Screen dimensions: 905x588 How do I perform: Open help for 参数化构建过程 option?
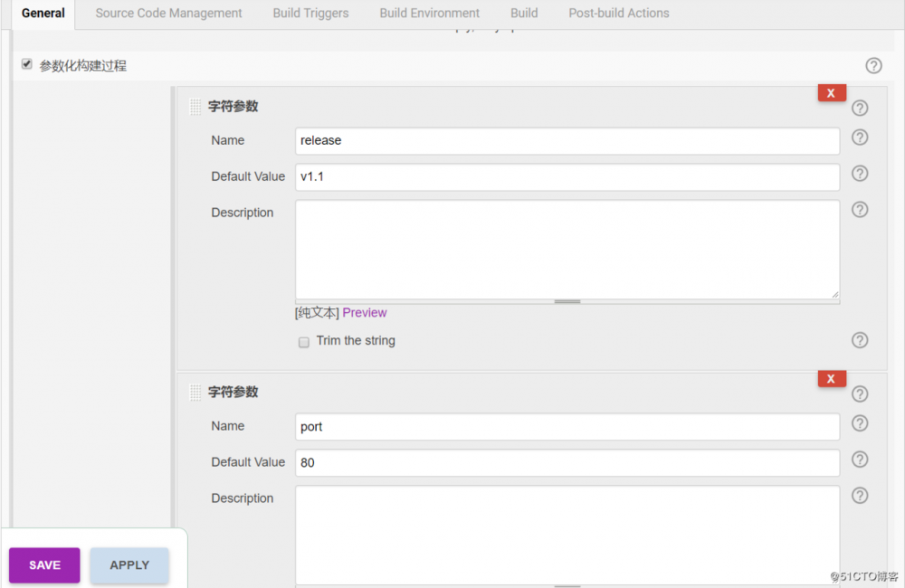873,65
